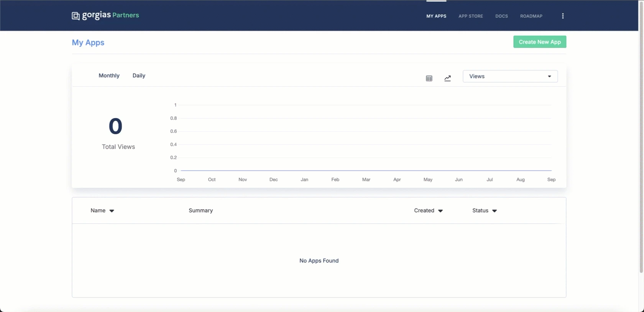Click the Mar label on chart axis
The width and height of the screenshot is (644, 312).
[x=366, y=179]
